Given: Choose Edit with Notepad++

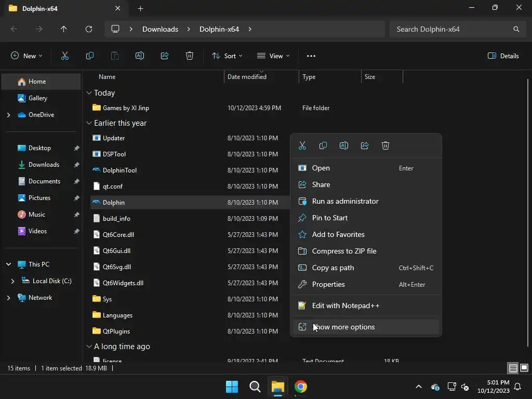Looking at the screenshot, I should [x=366, y=305].
